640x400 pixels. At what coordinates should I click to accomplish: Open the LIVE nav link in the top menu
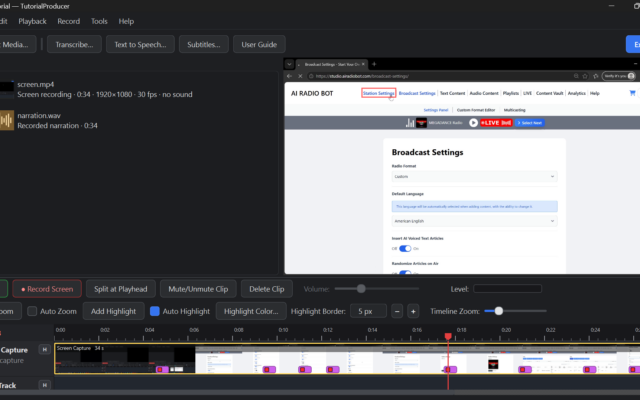[x=527, y=93]
